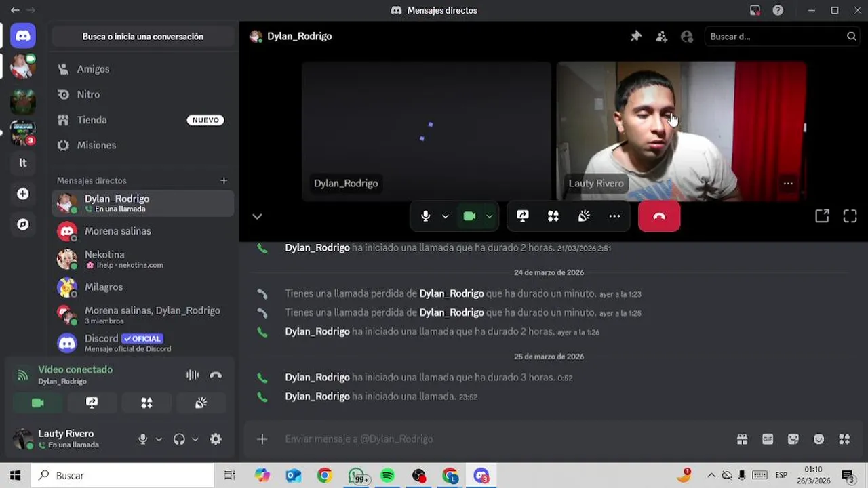The height and width of the screenshot is (488, 868).
Task: Hang up with red disconnect button
Action: (x=659, y=216)
